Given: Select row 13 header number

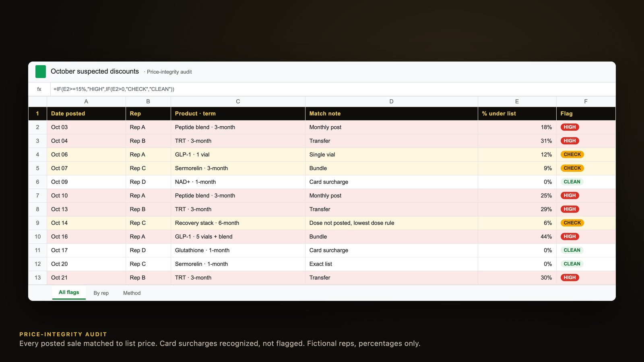Looking at the screenshot, I should pos(37,278).
